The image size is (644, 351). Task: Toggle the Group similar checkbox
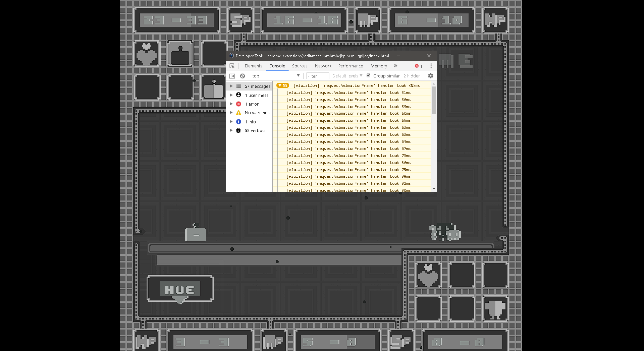(368, 75)
